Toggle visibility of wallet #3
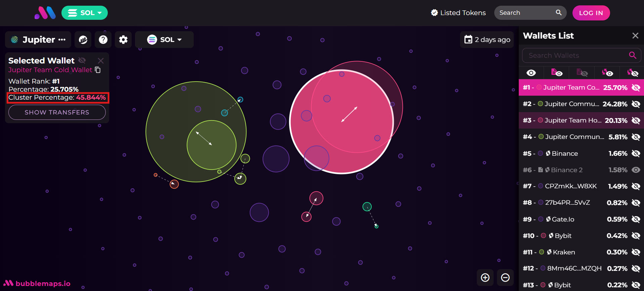Image resolution: width=644 pixels, height=291 pixels. (636, 120)
